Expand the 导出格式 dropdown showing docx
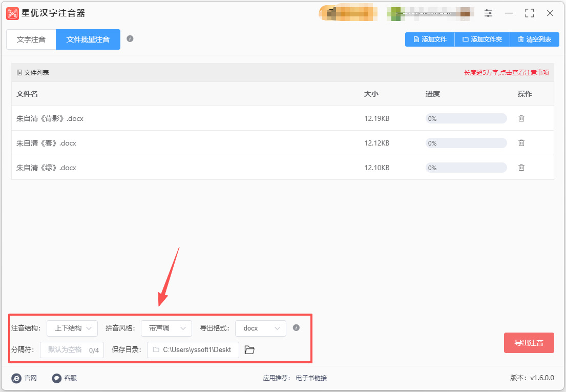The image size is (566, 392). 261,328
